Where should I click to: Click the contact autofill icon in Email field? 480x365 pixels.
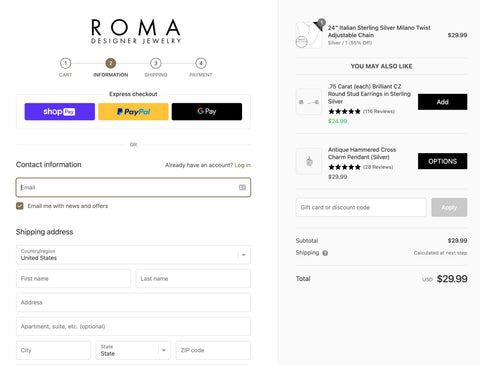coord(242,187)
